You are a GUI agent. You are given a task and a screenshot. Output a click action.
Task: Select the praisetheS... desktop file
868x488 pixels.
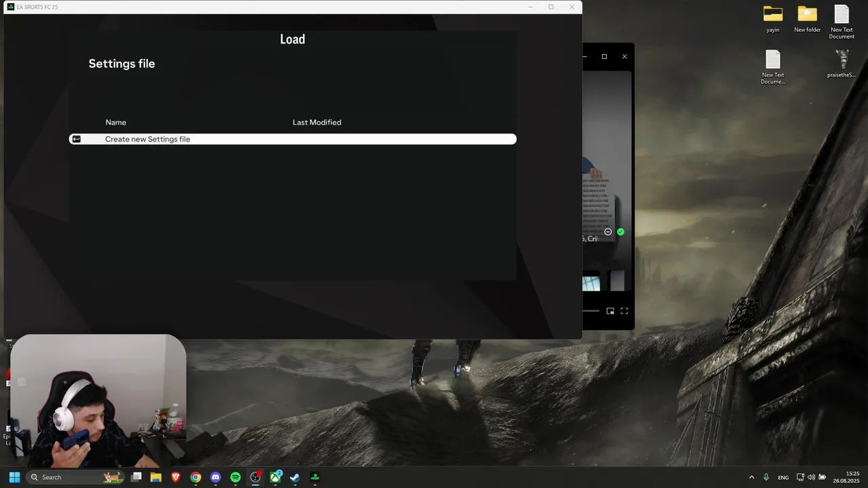click(842, 64)
